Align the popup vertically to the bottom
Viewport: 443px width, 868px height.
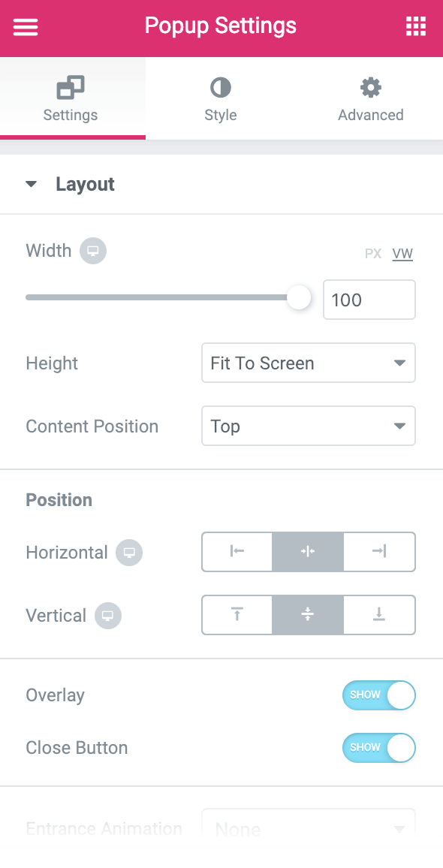(379, 615)
